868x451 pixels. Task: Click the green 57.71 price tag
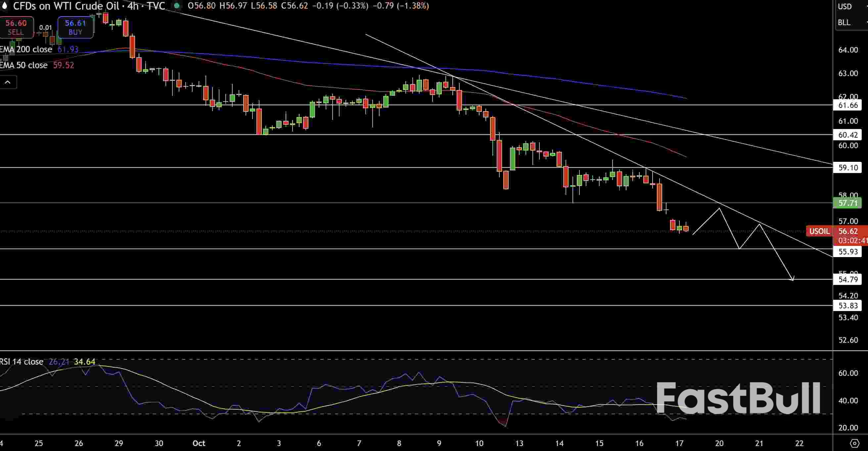[x=847, y=203]
